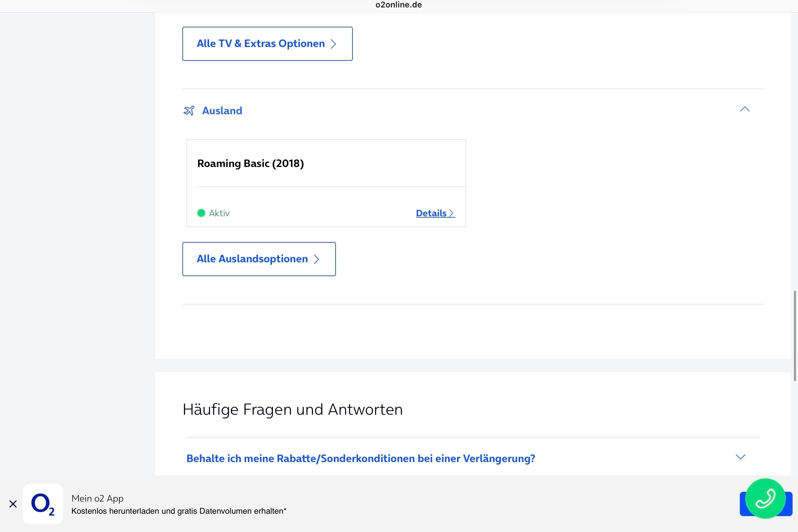Image resolution: width=798 pixels, height=532 pixels.
Task: Select the Ausland section heading
Action: coord(222,111)
